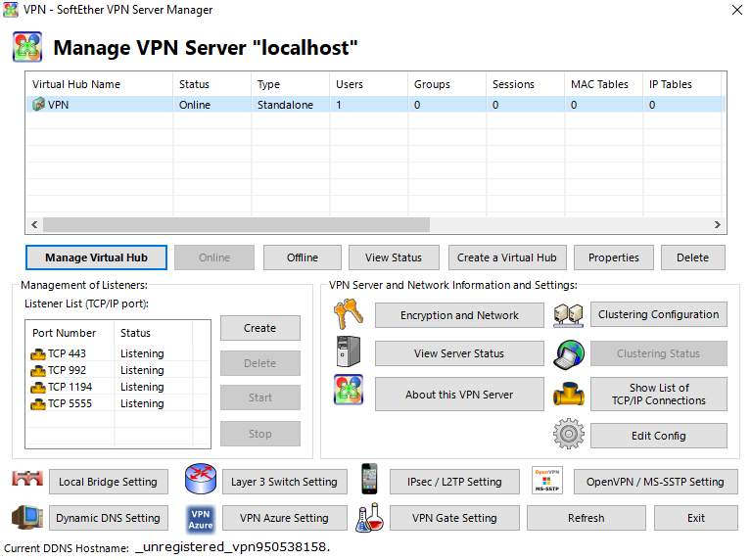The height and width of the screenshot is (560, 751).
Task: Click the Exit button
Action: (696, 518)
